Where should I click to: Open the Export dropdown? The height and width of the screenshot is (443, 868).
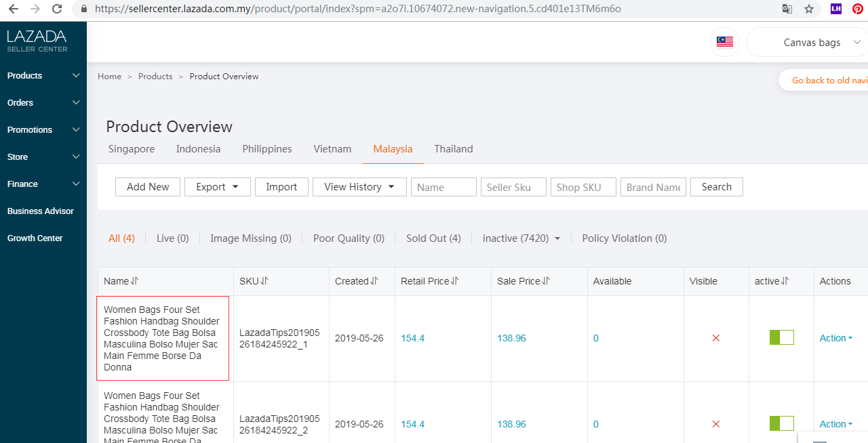coord(217,187)
